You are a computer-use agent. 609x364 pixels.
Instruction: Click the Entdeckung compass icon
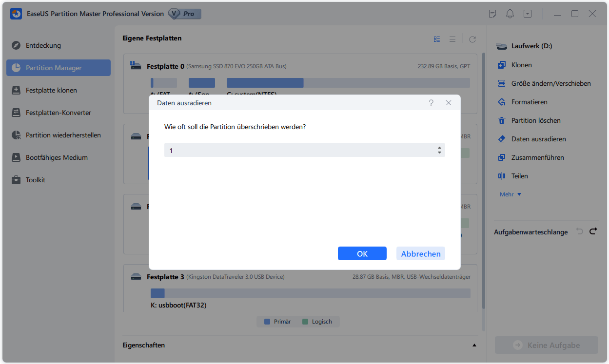(x=16, y=45)
